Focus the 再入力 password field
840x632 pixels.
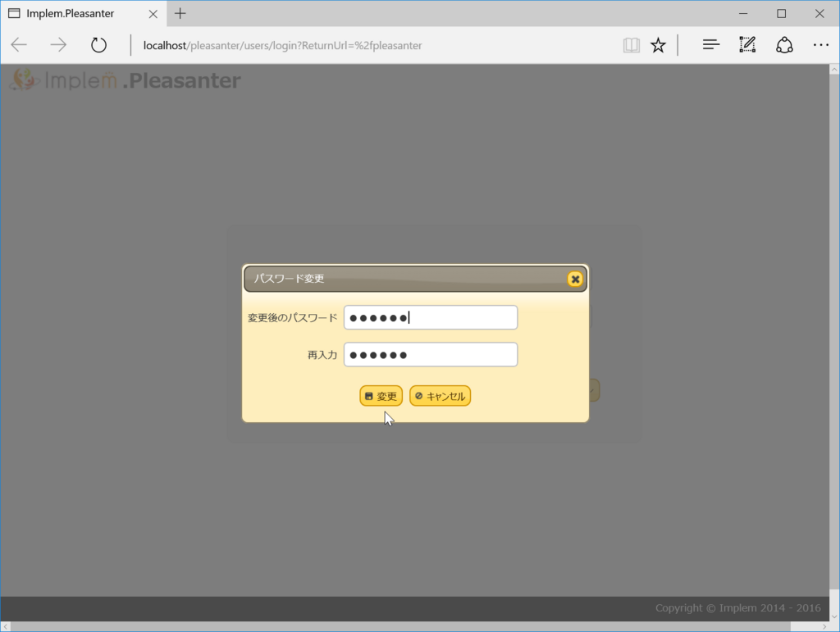tap(431, 354)
